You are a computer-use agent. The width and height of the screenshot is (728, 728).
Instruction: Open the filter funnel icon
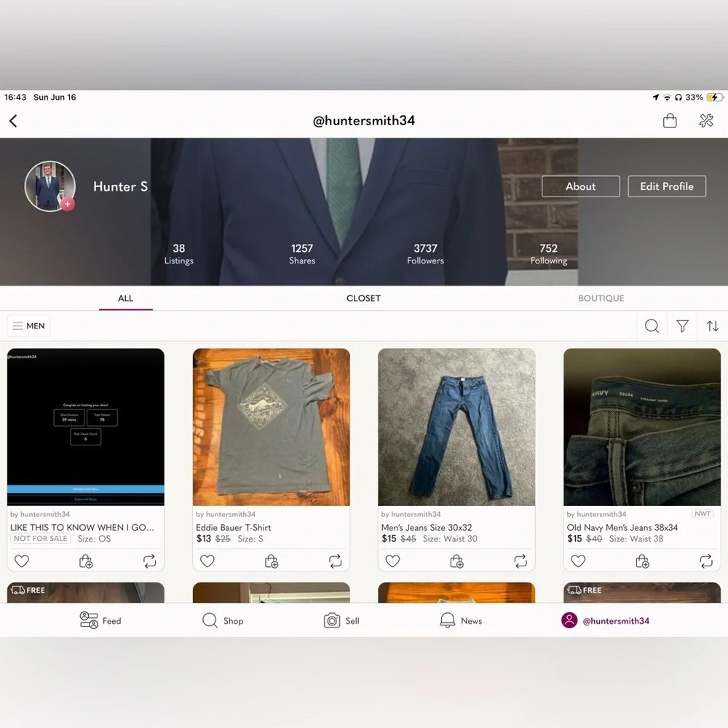[x=682, y=326]
